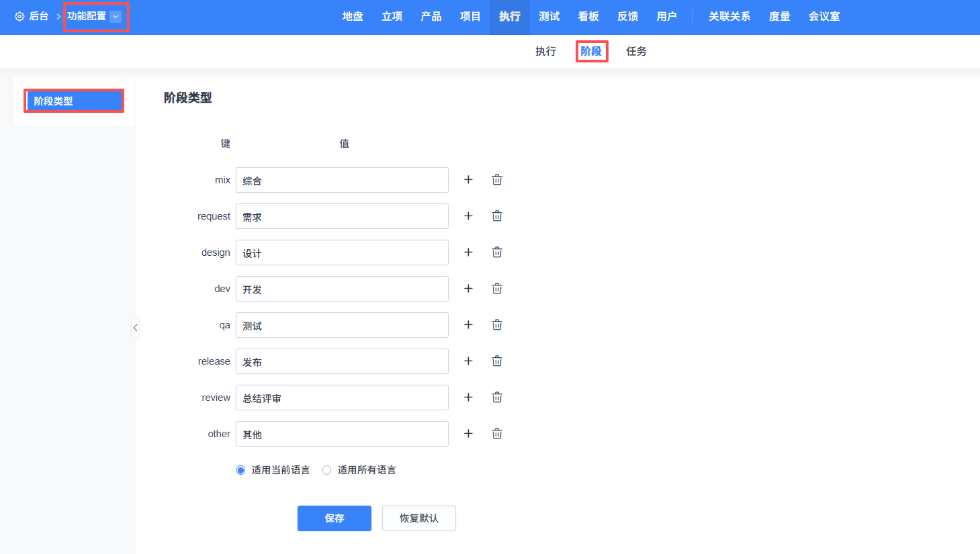
Task: Click the trash icon beside the dev field
Action: click(497, 289)
